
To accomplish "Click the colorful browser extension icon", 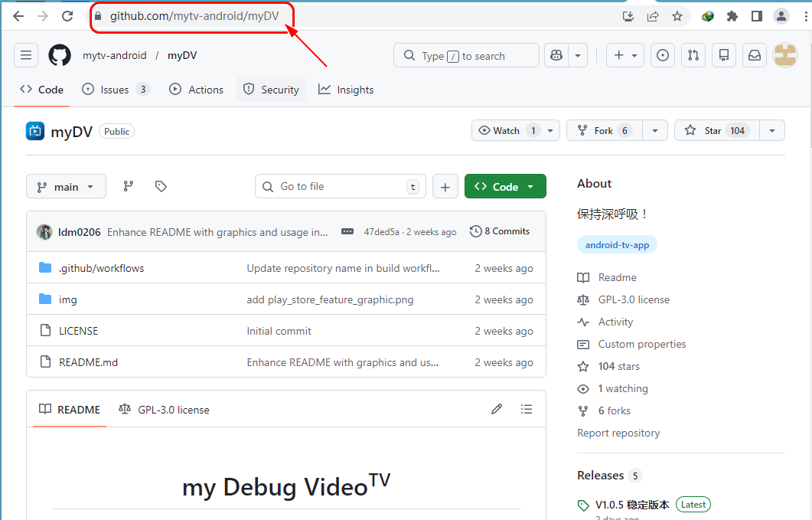I will click(x=708, y=17).
